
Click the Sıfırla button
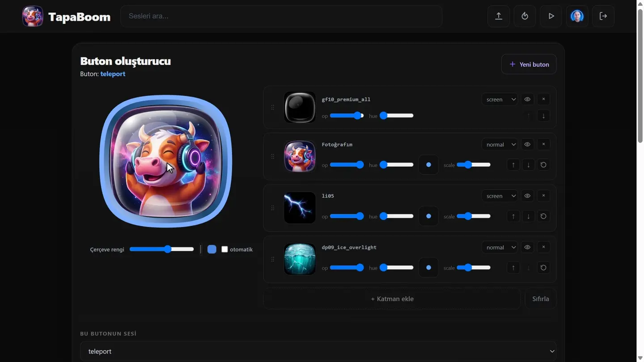pyautogui.click(x=541, y=299)
